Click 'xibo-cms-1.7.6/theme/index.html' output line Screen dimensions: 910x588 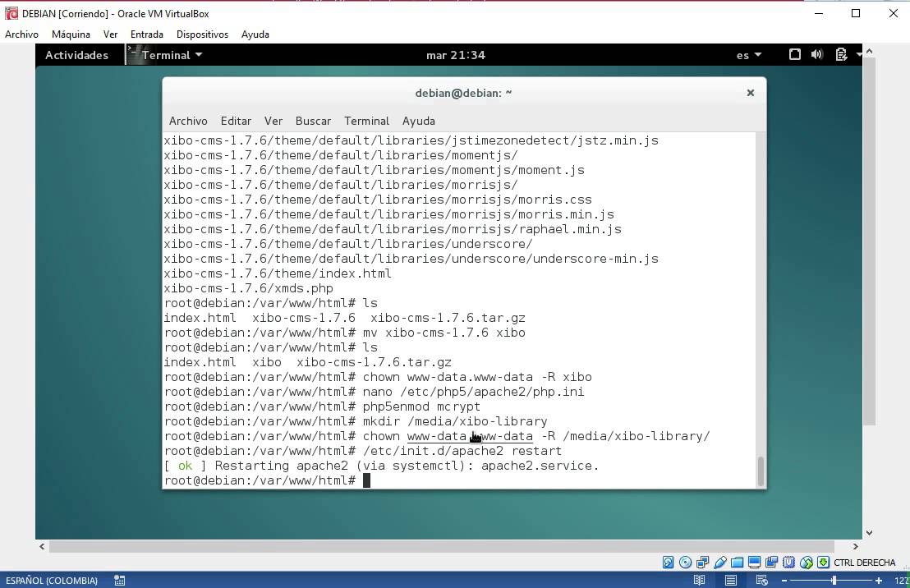click(x=278, y=273)
